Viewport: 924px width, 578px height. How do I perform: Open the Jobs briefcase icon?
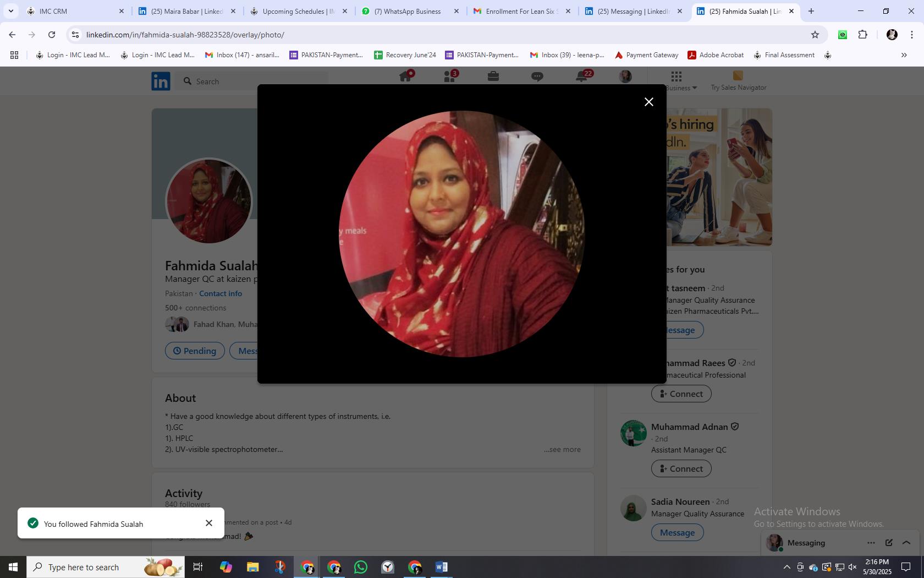point(493,77)
